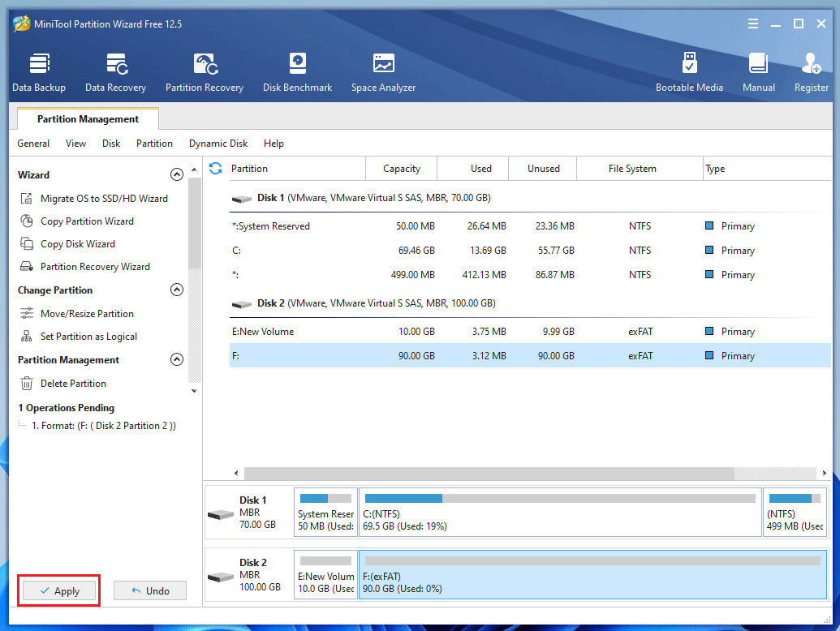The width and height of the screenshot is (840, 631).
Task: Click the Delete Partition link
Action: pyautogui.click(x=73, y=384)
